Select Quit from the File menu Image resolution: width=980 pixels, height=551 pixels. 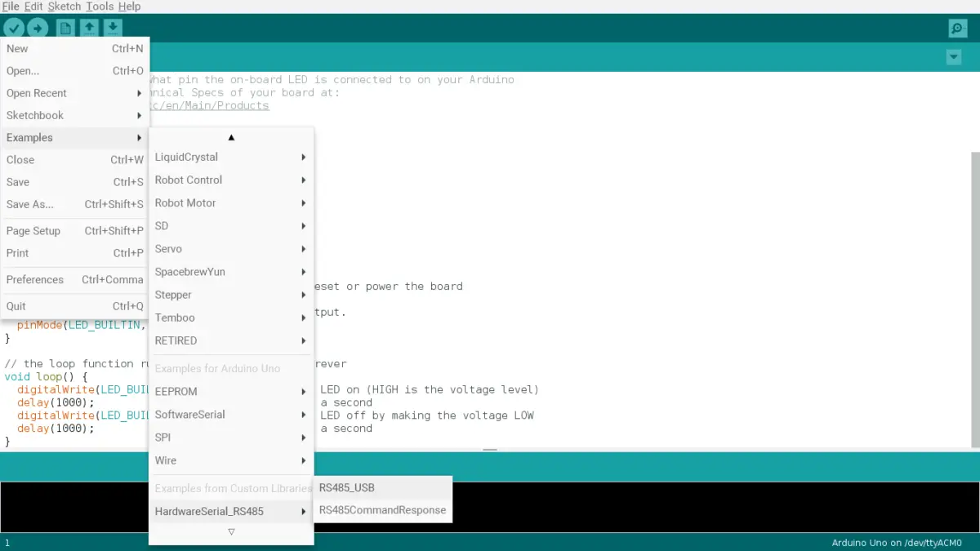(16, 305)
